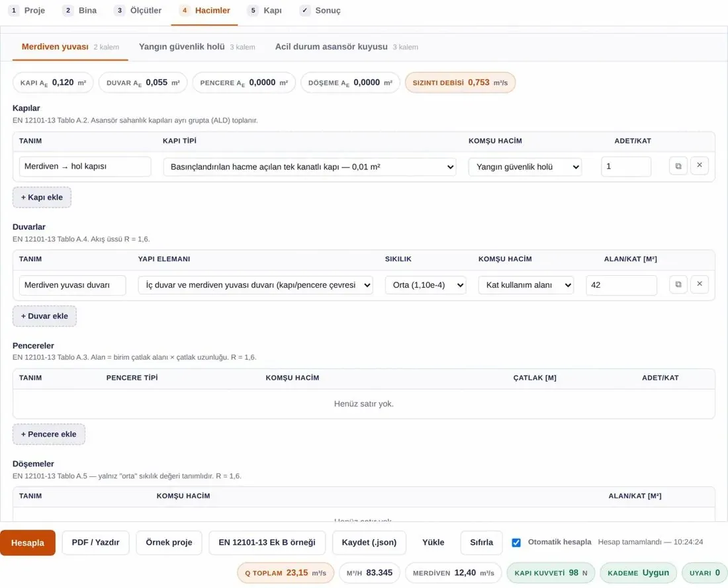
Task: Go to step 3 Ölçütler
Action: point(139,11)
